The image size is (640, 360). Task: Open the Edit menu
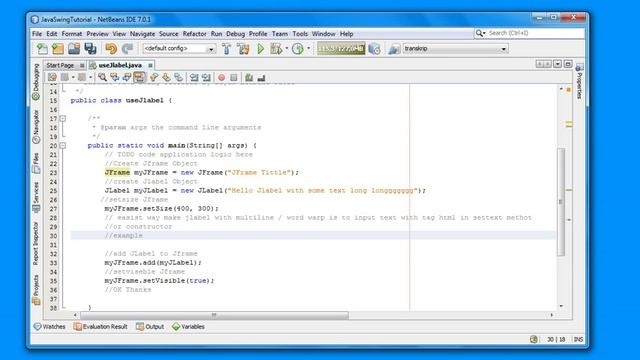52,34
